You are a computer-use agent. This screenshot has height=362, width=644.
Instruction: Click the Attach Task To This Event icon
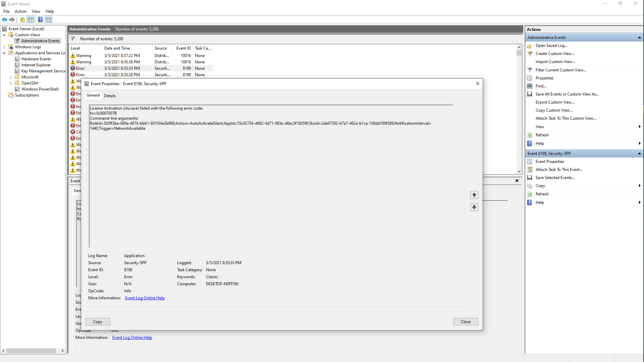pyautogui.click(x=530, y=170)
